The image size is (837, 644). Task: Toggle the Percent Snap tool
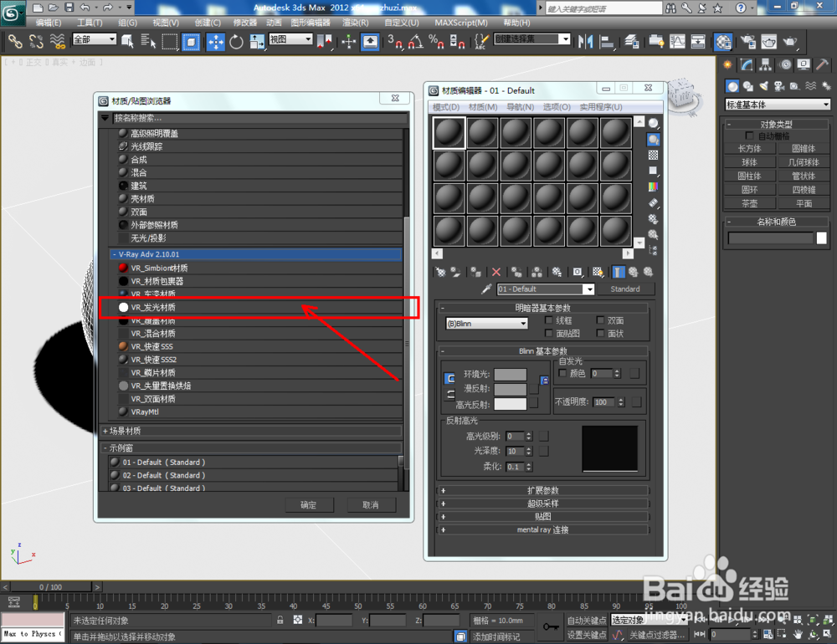click(436, 42)
